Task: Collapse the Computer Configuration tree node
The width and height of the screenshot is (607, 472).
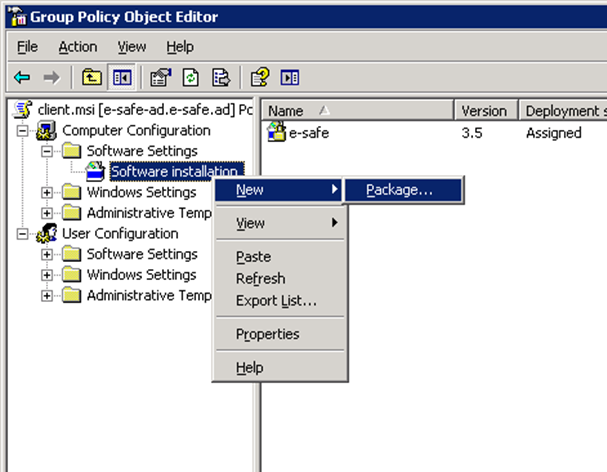Action: coord(23,131)
